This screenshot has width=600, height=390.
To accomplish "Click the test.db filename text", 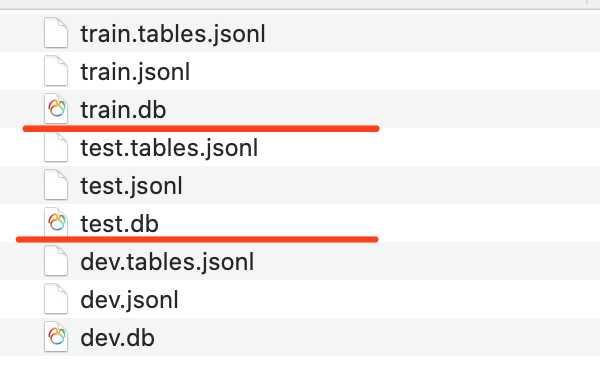I will (119, 224).
